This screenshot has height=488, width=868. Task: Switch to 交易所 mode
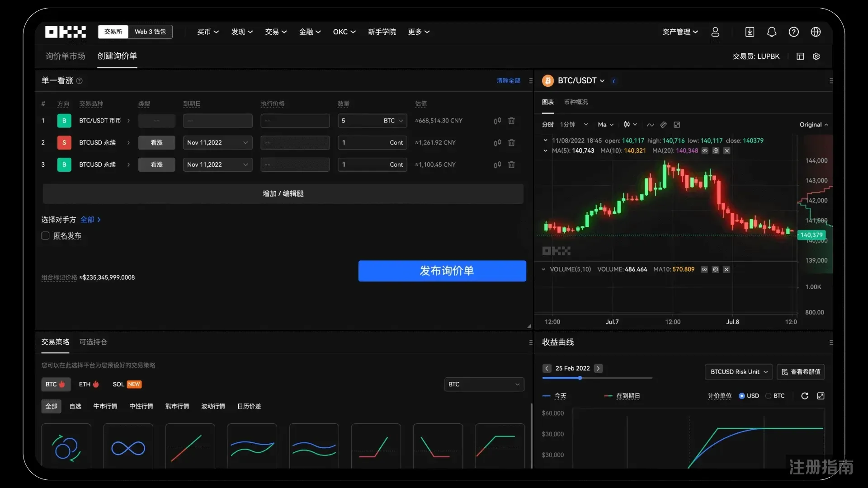[x=113, y=32]
